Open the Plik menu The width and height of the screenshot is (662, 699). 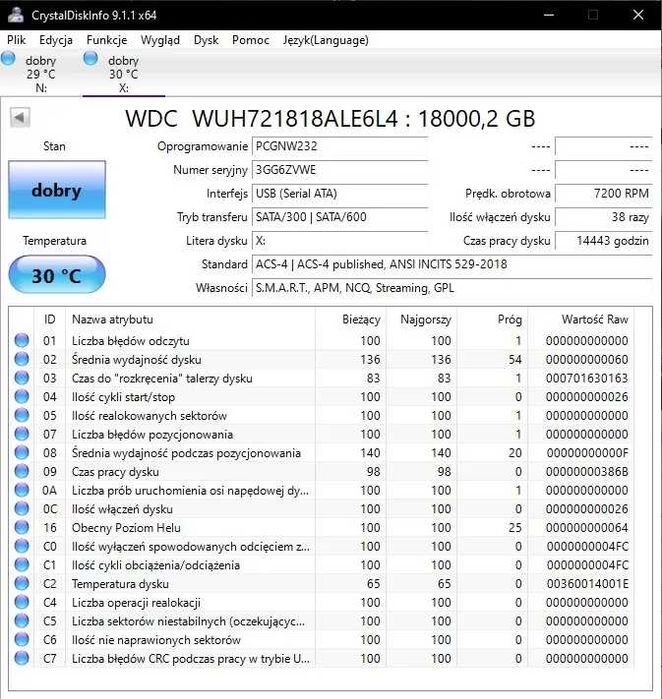click(x=16, y=40)
